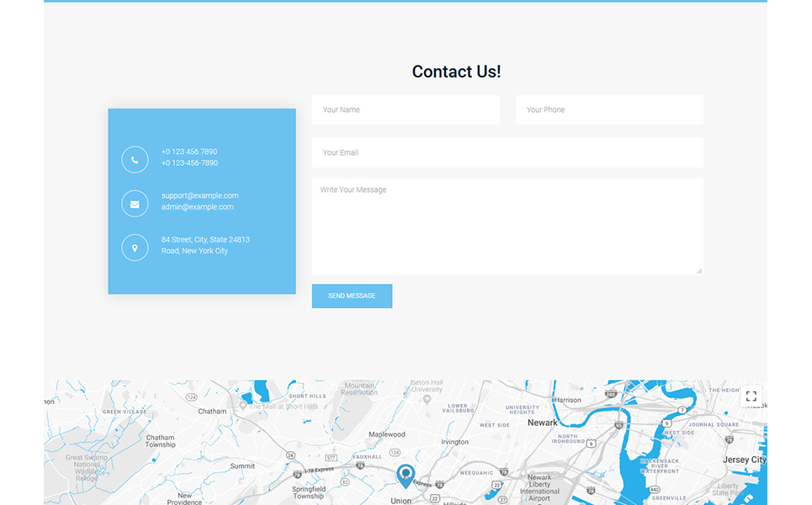Click phone number +0 123-456-7890
Screen dimensions: 812x505
tap(189, 163)
